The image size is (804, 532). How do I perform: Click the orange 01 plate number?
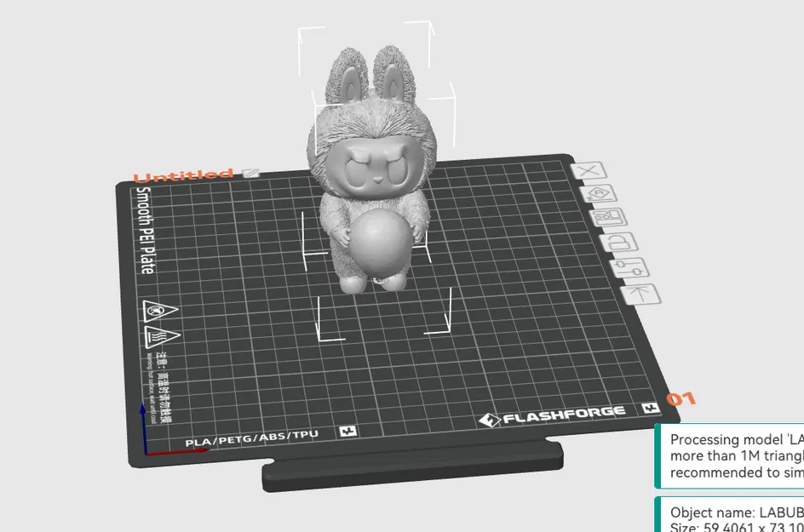(681, 398)
